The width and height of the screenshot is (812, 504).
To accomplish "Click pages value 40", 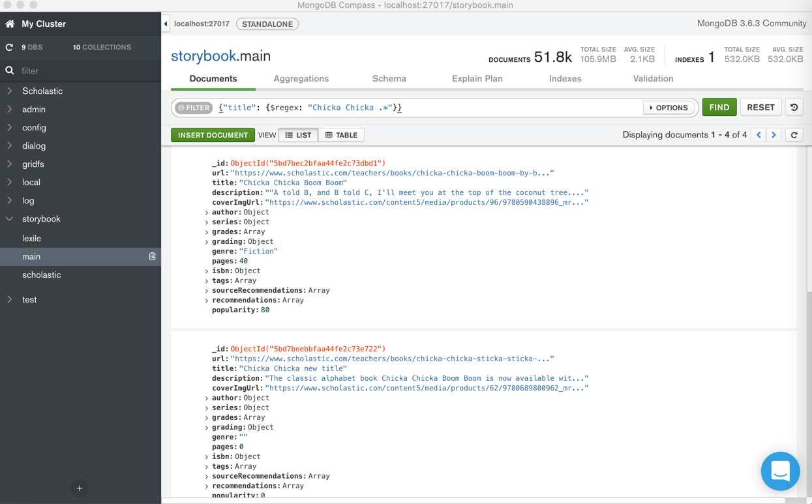I will (243, 261).
